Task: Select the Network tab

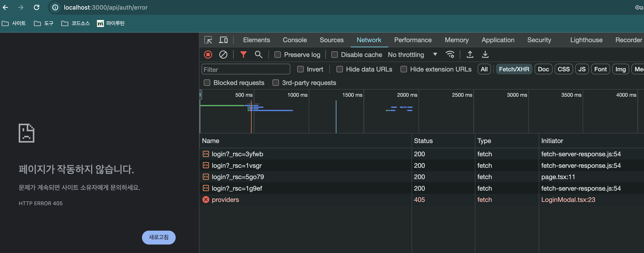Action: click(x=369, y=40)
